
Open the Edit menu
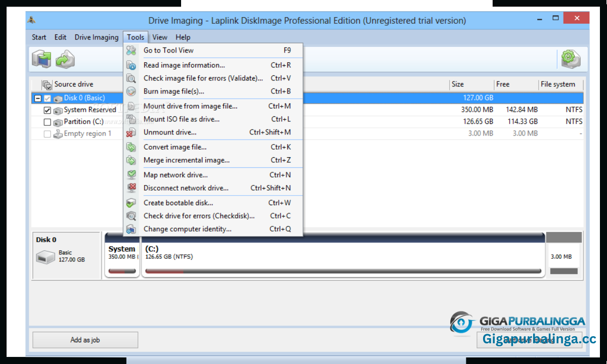61,37
